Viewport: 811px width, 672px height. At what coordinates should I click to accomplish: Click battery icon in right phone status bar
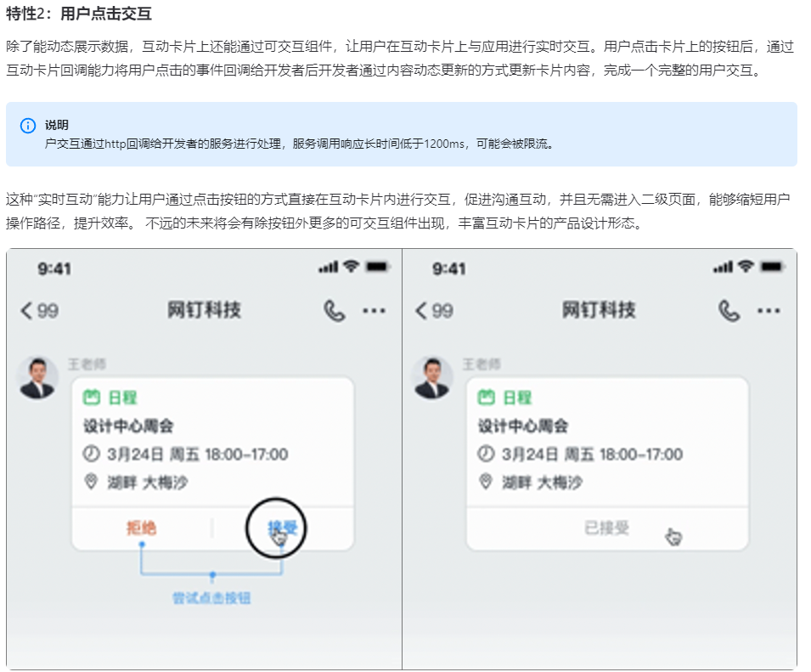[772, 267]
